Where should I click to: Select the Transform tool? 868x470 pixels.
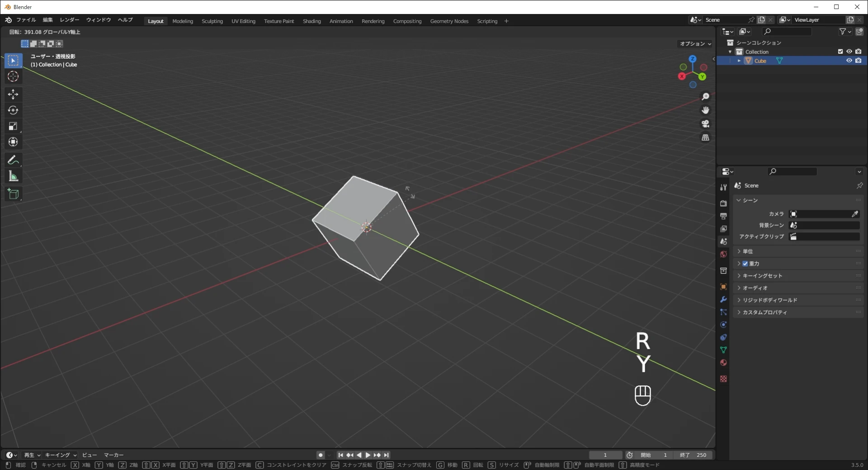[13, 142]
